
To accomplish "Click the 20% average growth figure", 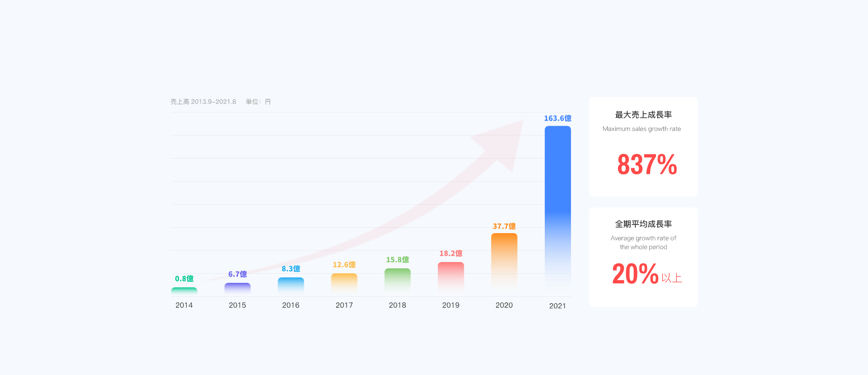I will click(x=635, y=274).
